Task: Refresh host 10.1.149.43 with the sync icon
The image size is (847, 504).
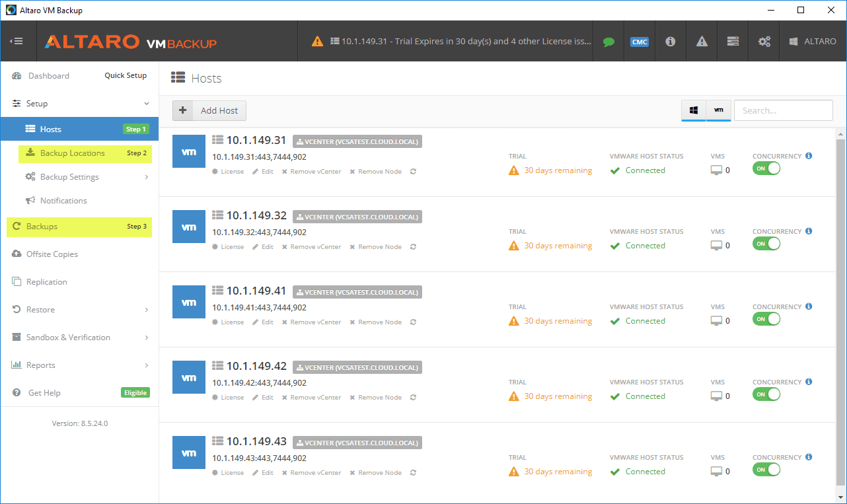Action: click(x=413, y=473)
